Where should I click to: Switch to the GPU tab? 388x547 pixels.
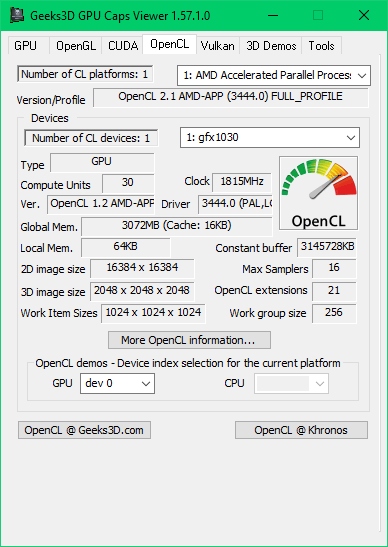25,46
